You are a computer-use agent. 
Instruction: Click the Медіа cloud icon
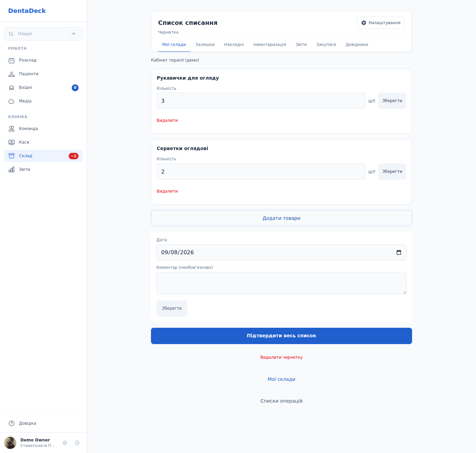click(12, 101)
